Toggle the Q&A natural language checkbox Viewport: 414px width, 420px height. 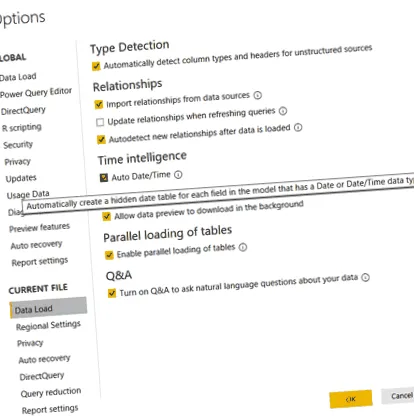(112, 293)
